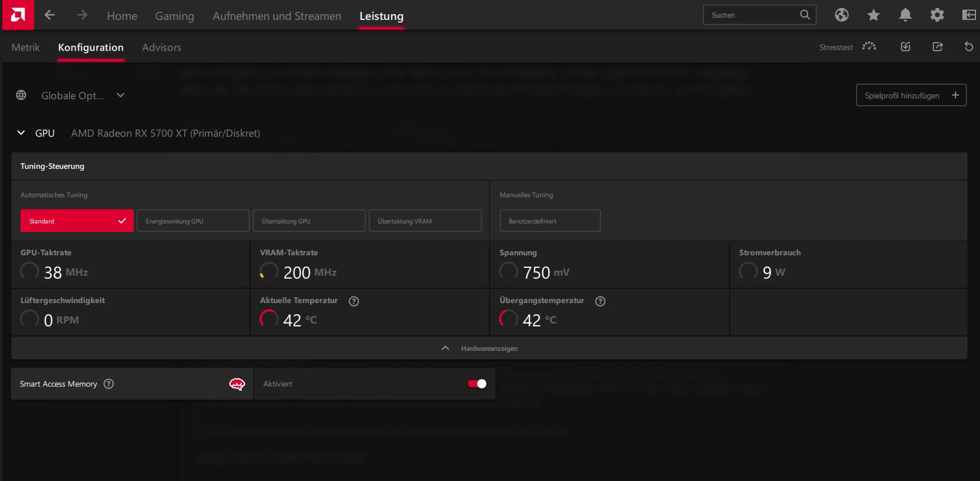Click the Manuelles Tuning label
Screen dimensions: 980x481
(526, 195)
